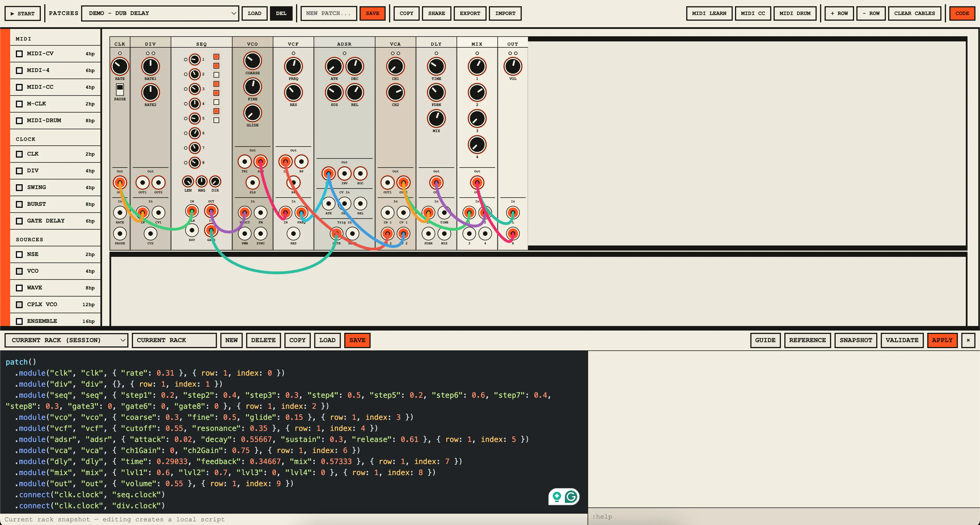Click the VCO FINE knob
The height and width of the screenshot is (525, 980).
(252, 87)
